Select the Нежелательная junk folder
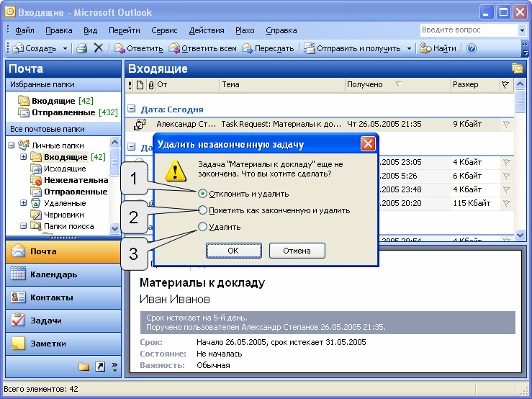Viewport: 532px width, 399px height. point(69,180)
